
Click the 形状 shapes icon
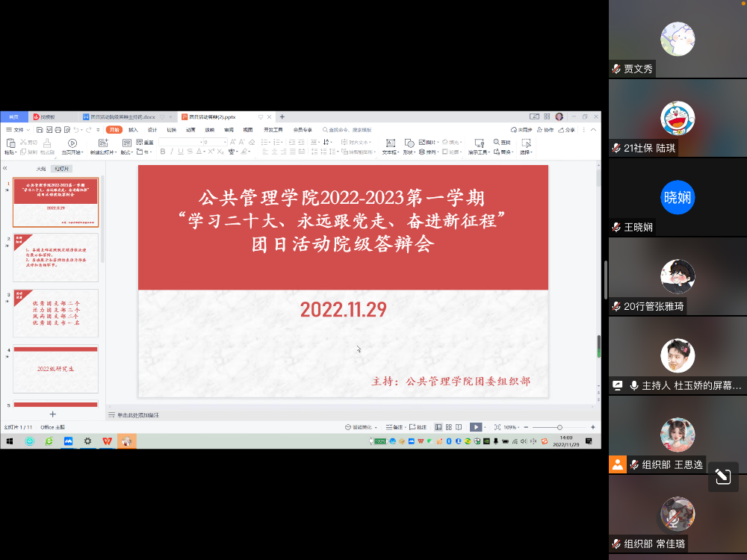pyautogui.click(x=409, y=143)
